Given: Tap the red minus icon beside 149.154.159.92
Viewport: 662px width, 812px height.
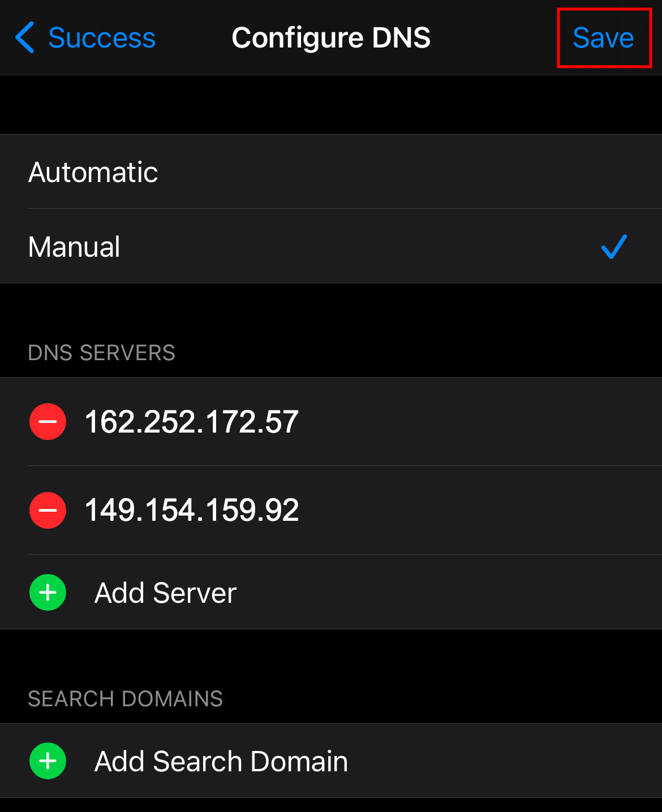Looking at the screenshot, I should [x=48, y=511].
